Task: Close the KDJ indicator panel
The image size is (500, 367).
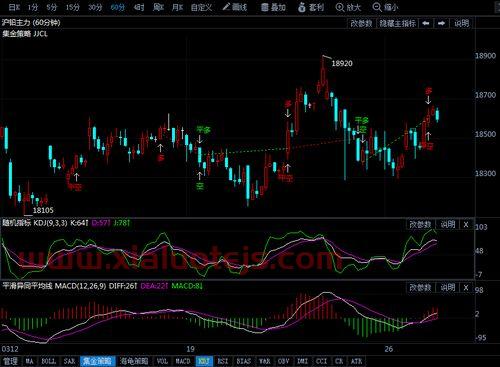Action: pos(466,224)
